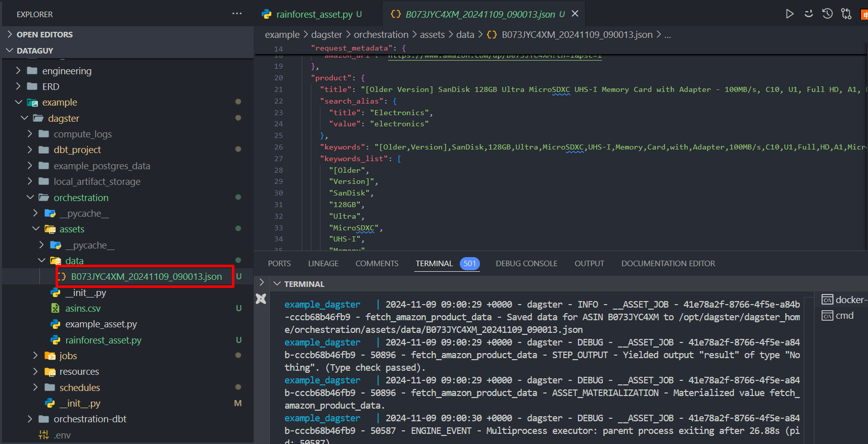Collapse the orchestration folder
868x444 pixels.
81,198
